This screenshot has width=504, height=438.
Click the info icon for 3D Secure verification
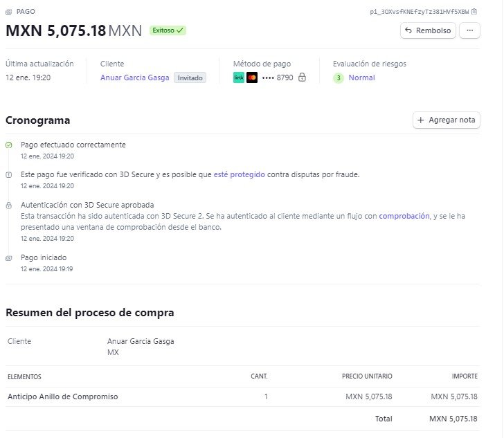[9, 175]
